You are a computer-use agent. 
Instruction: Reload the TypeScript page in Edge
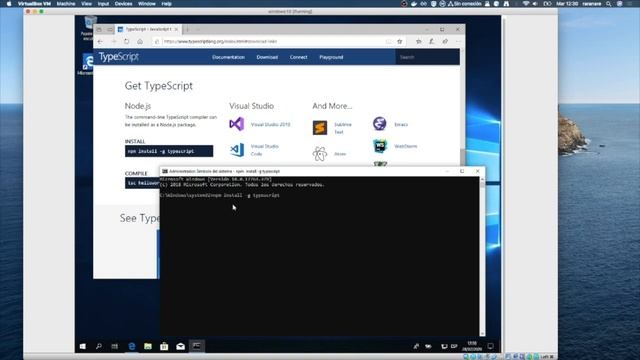click(x=127, y=42)
